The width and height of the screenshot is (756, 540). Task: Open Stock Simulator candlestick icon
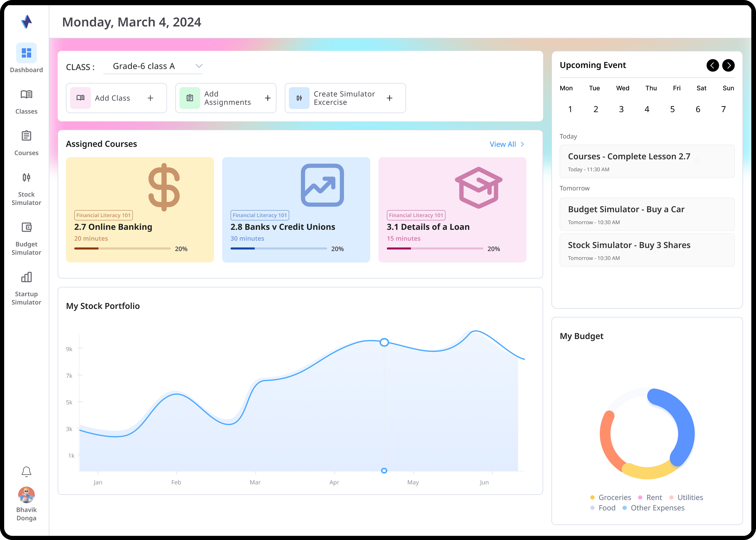[x=26, y=178]
